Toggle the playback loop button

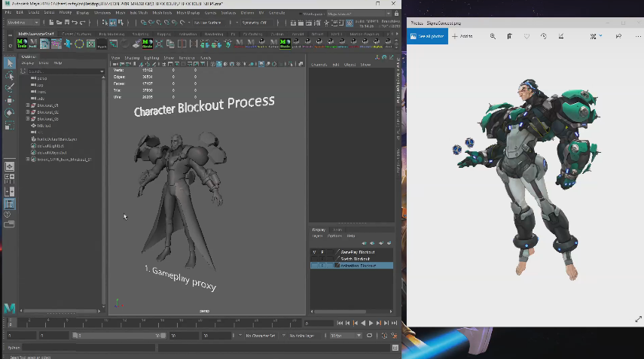pyautogui.click(x=369, y=336)
